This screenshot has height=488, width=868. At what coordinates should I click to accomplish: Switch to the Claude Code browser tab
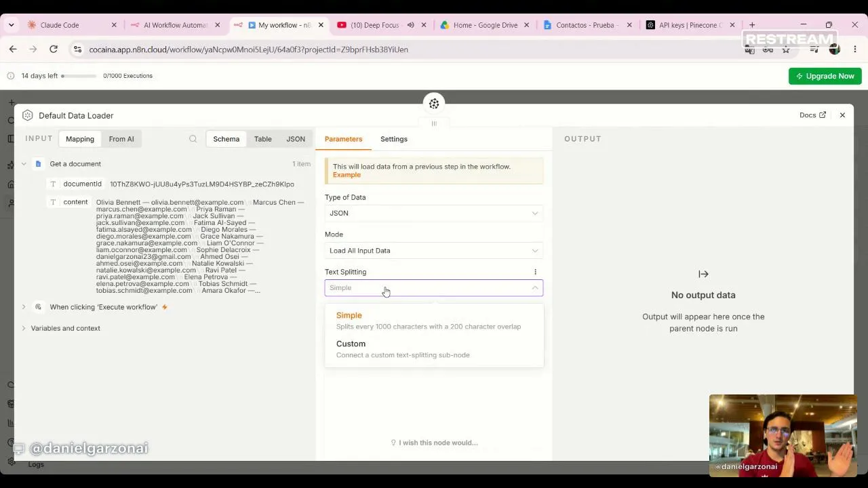click(70, 25)
